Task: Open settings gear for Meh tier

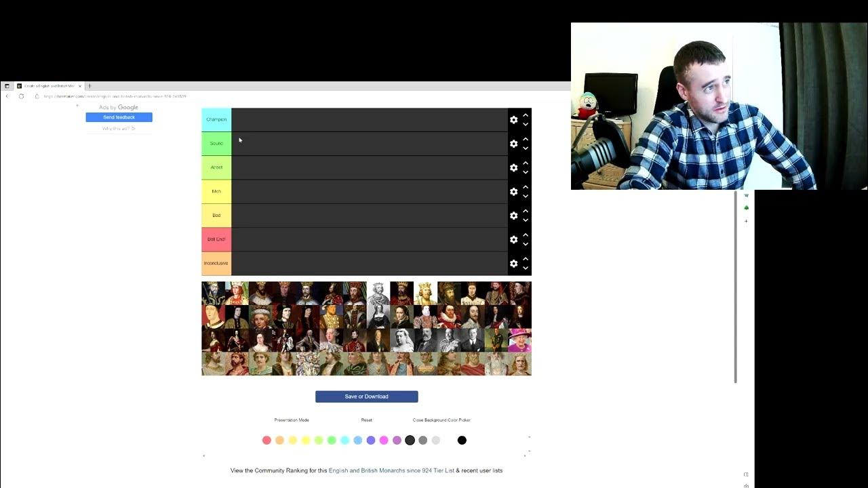Action: click(513, 192)
